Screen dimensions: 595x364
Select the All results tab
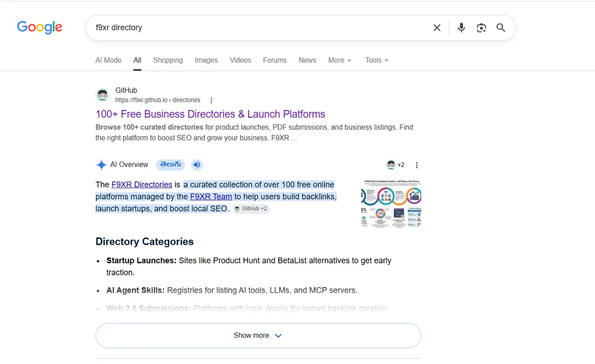point(137,60)
